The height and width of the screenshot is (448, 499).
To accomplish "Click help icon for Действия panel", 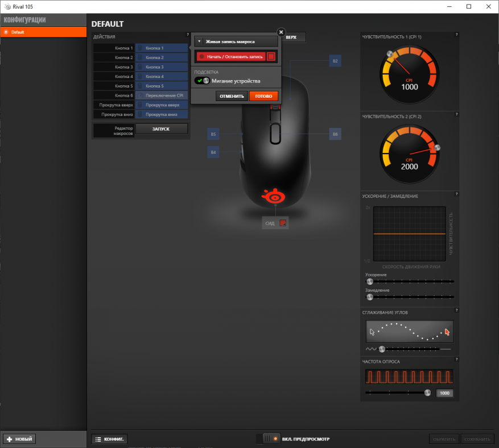I will coord(187,35).
